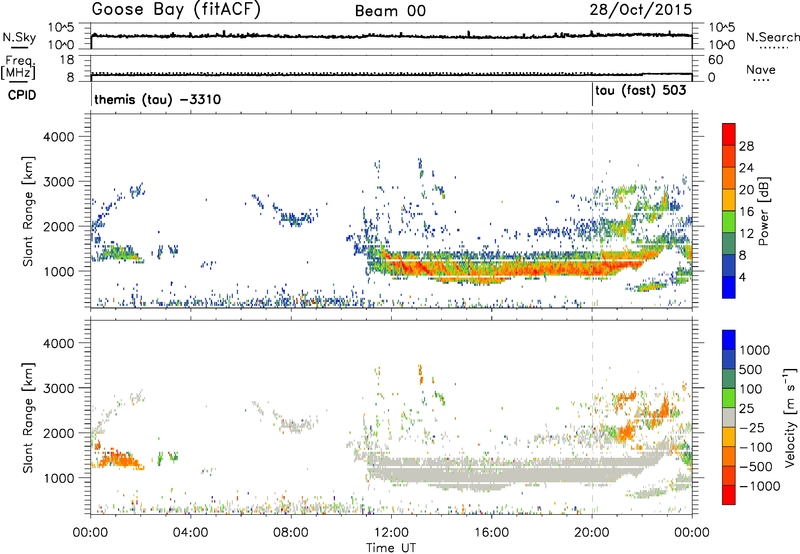Click the "500" Velocity colorbar tick label

pyautogui.click(x=752, y=369)
